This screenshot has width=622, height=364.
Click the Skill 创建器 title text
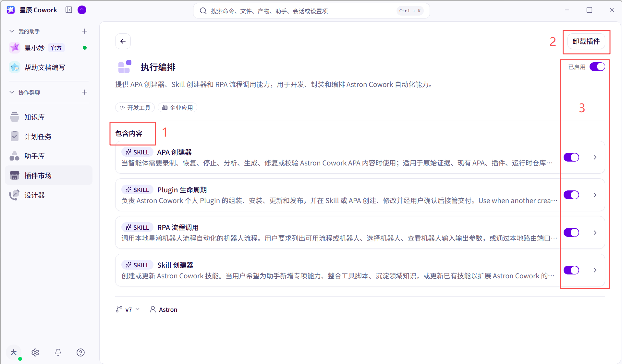point(175,265)
